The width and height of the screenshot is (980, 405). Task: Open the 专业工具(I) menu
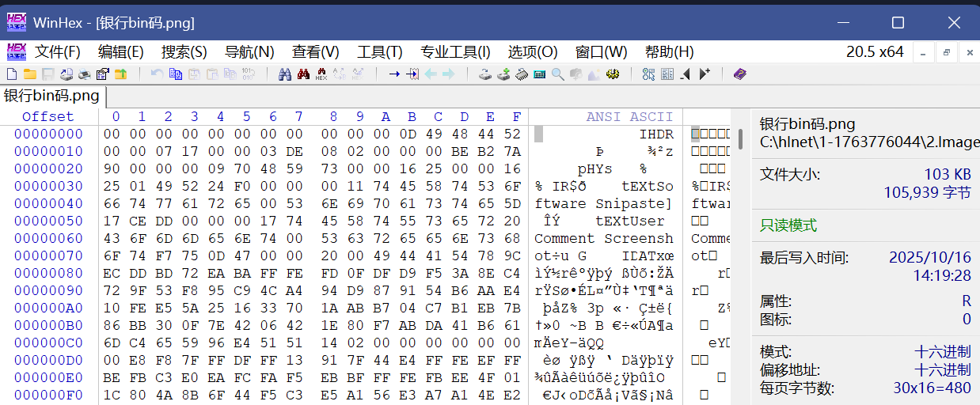point(455,52)
